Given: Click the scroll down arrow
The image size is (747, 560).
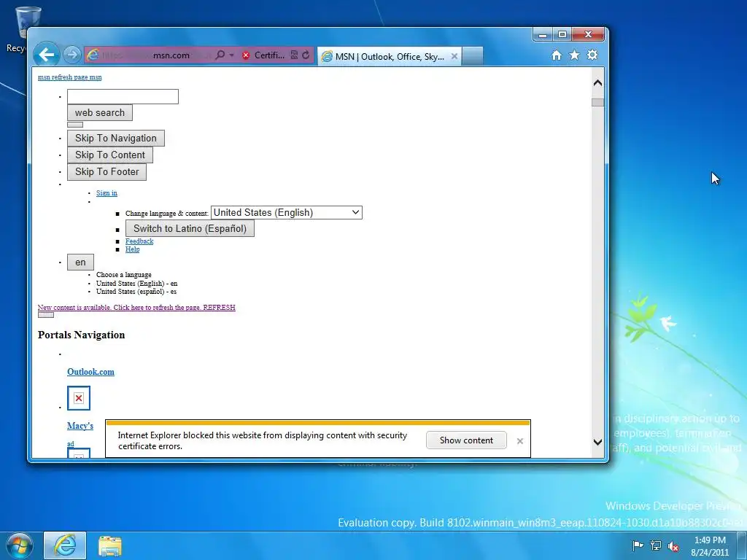Looking at the screenshot, I should [598, 442].
